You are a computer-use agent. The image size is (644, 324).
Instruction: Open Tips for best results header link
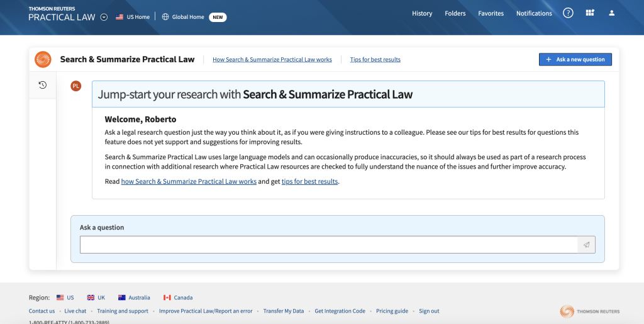tap(375, 60)
